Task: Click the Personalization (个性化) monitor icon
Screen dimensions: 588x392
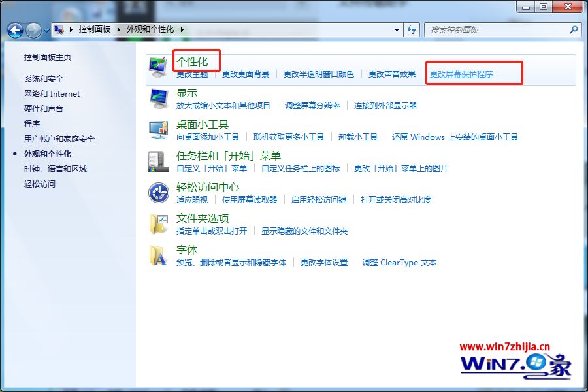Action: pyautogui.click(x=158, y=67)
